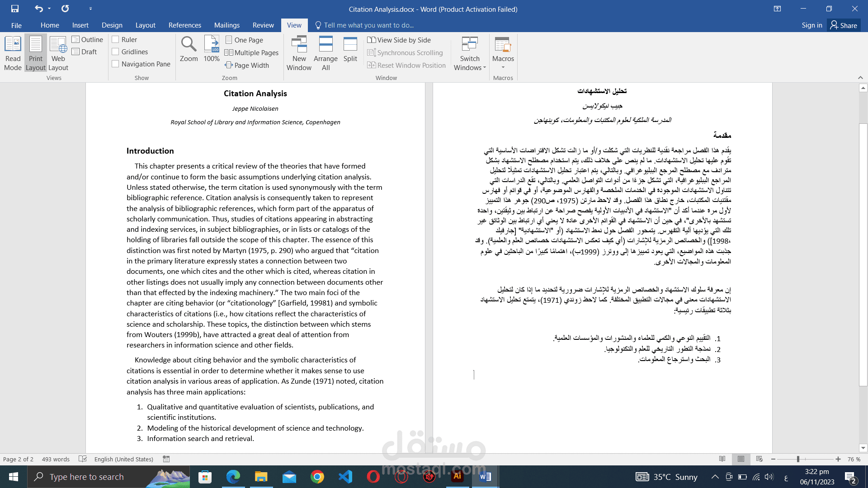
Task: Choose One Page zoom
Action: 244,40
